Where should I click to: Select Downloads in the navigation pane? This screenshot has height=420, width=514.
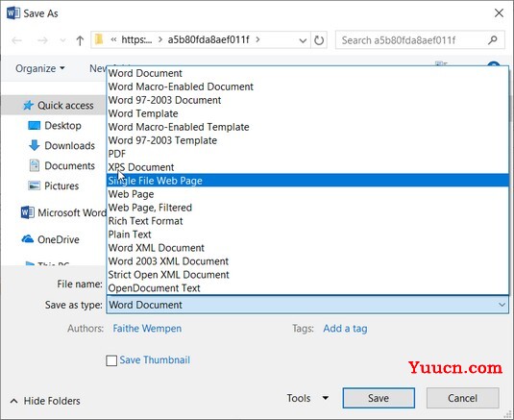click(69, 145)
